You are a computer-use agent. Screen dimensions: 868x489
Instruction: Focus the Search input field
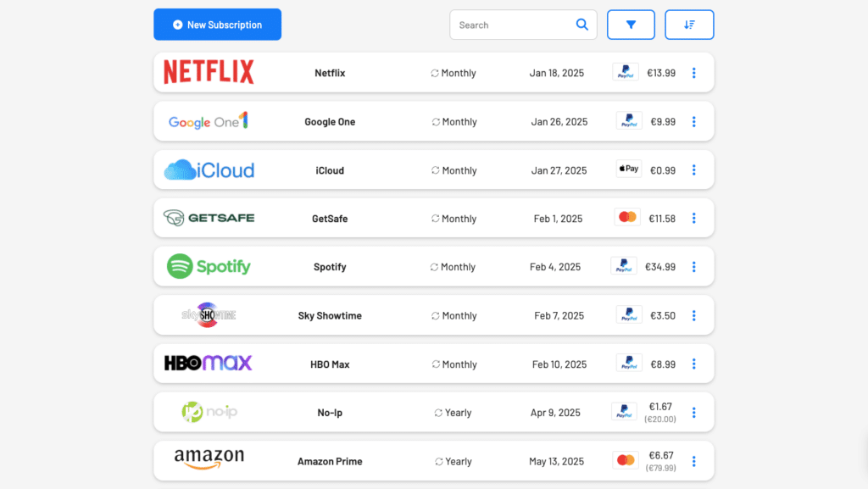523,25
